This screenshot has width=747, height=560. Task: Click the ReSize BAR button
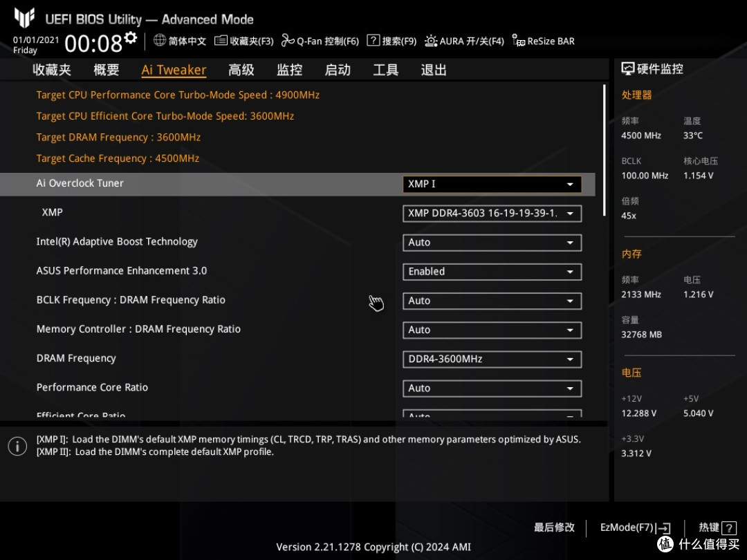pyautogui.click(x=544, y=41)
